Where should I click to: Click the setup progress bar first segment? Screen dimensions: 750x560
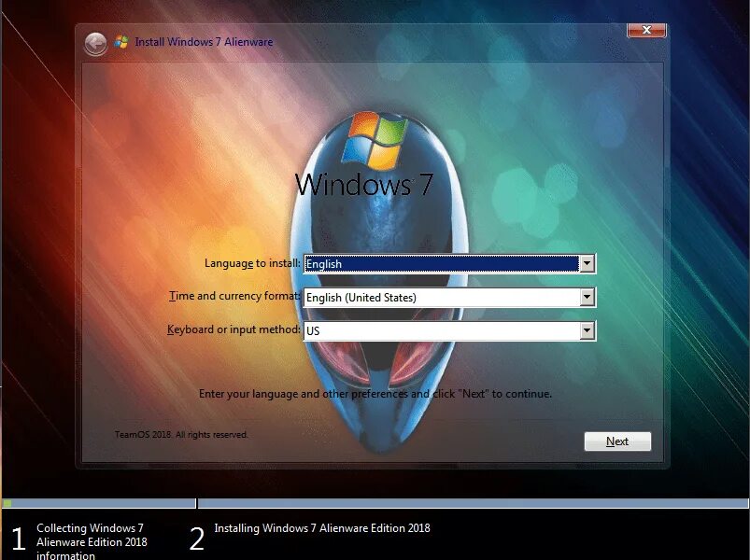click(98, 503)
